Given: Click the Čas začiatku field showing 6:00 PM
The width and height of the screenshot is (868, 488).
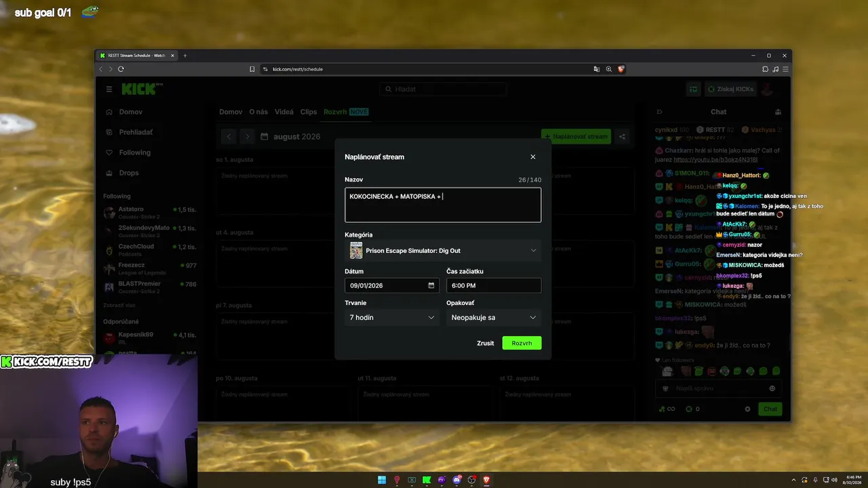Looking at the screenshot, I should tap(494, 285).
